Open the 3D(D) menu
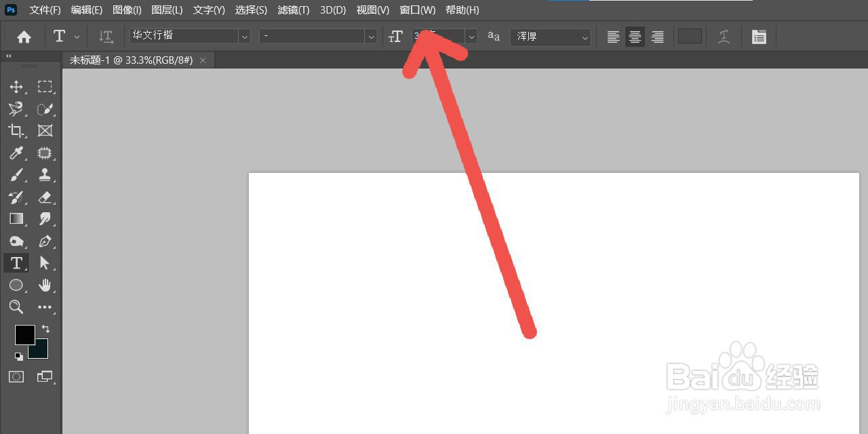This screenshot has width=868, height=434. [x=333, y=10]
